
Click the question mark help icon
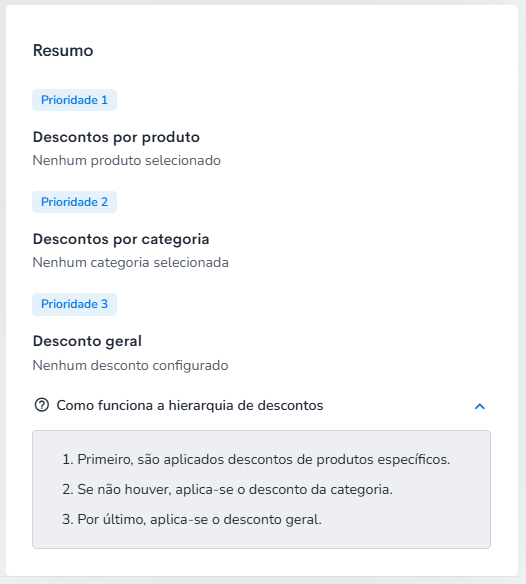(41, 405)
